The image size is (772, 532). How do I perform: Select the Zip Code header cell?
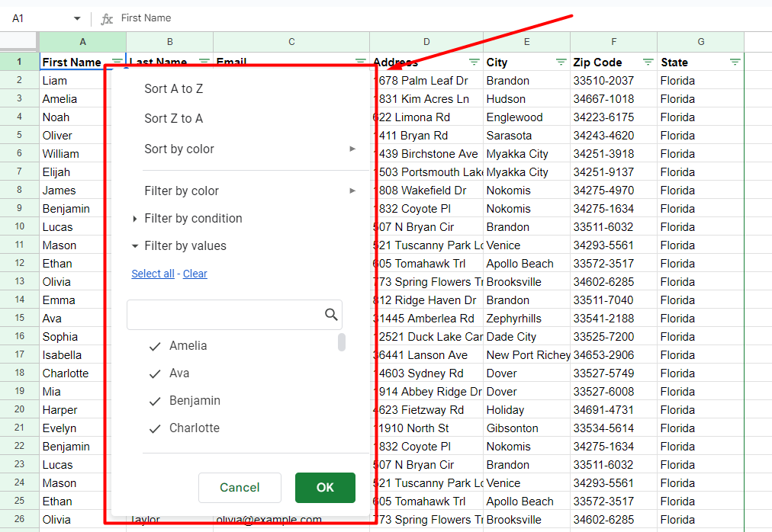click(613, 62)
